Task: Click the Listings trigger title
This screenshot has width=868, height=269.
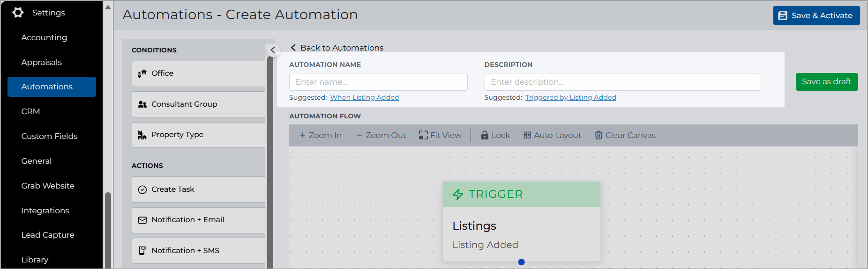Action: point(474,226)
